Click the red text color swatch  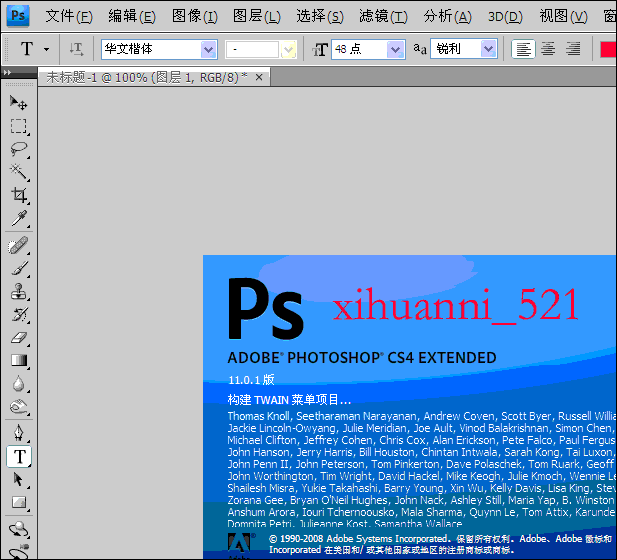[608, 50]
